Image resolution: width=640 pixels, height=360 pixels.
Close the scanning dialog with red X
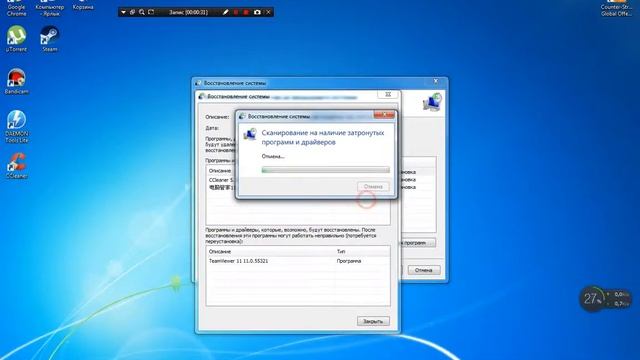tap(384, 115)
